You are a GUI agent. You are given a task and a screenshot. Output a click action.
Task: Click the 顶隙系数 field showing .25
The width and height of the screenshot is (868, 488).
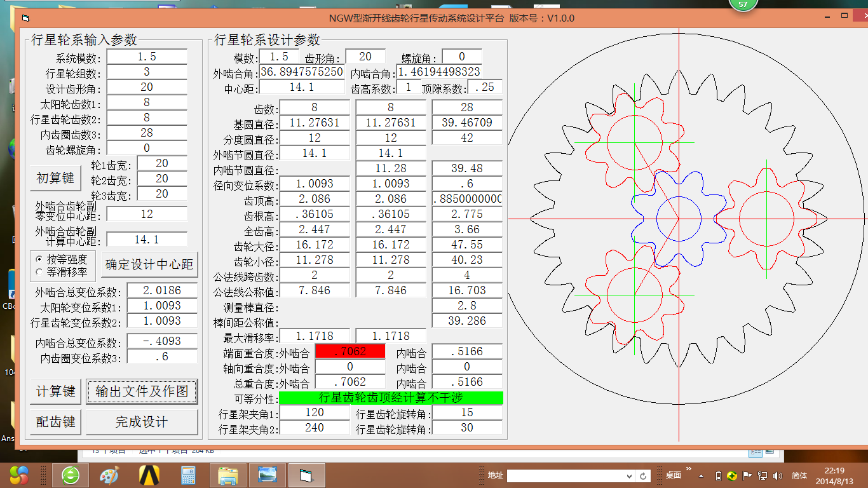(x=485, y=87)
